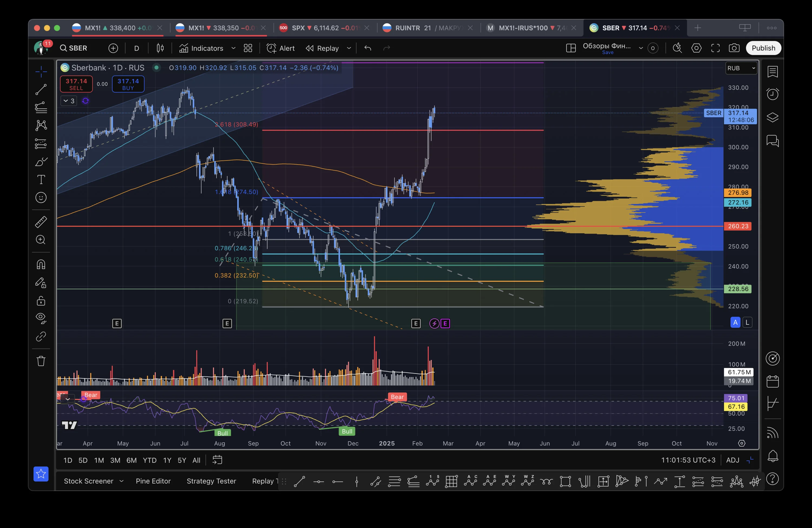Open the Strategy Tester panel
The image size is (812, 528).
pos(211,481)
